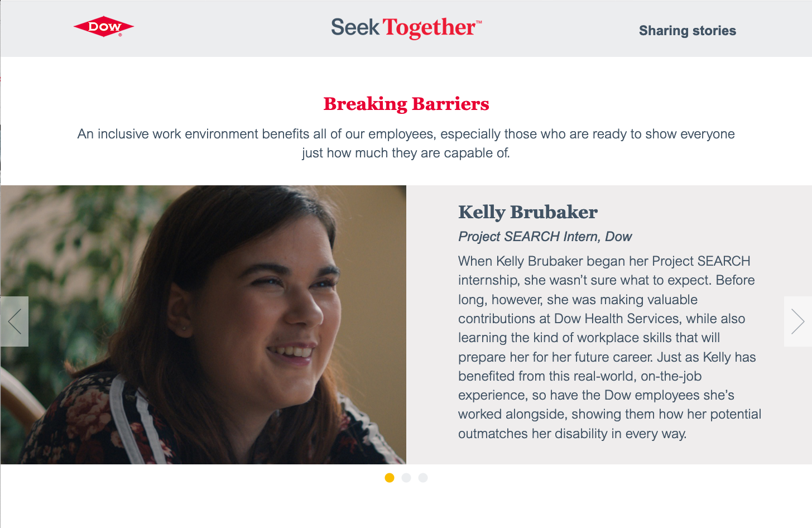Click the "outmatches her disability" closing line
812x528 pixels.
pyautogui.click(x=571, y=434)
